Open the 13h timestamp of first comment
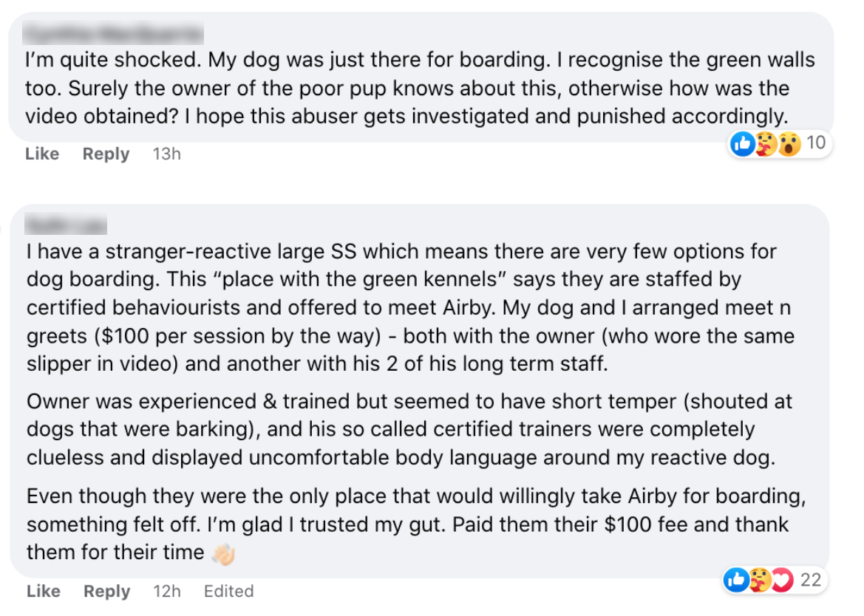The height and width of the screenshot is (616, 864). pos(166,154)
